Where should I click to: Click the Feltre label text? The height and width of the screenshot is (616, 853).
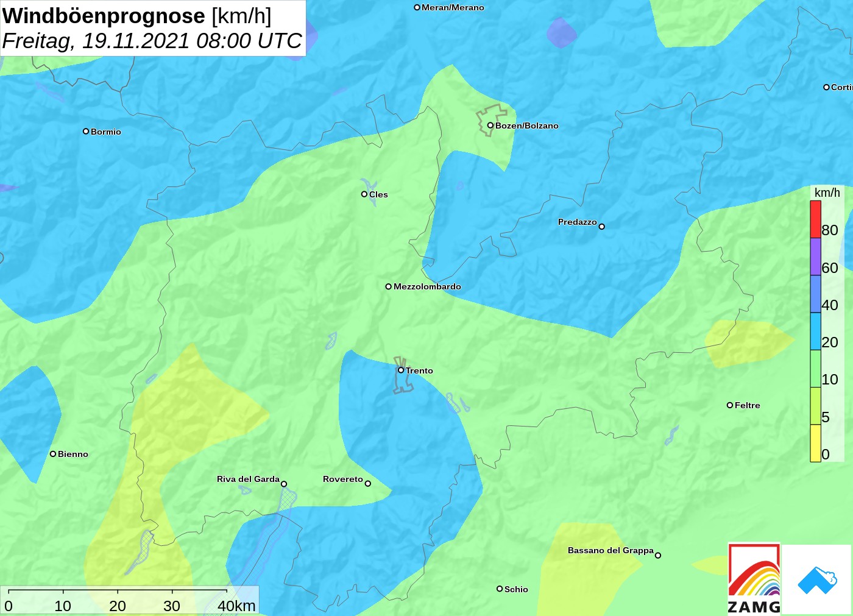(748, 405)
